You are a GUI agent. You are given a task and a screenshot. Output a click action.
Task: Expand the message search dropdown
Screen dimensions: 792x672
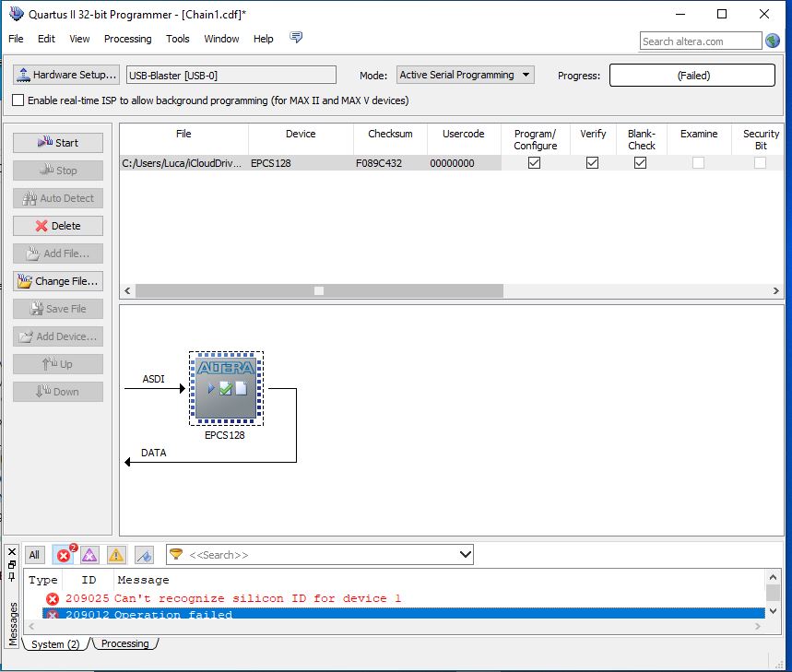466,555
